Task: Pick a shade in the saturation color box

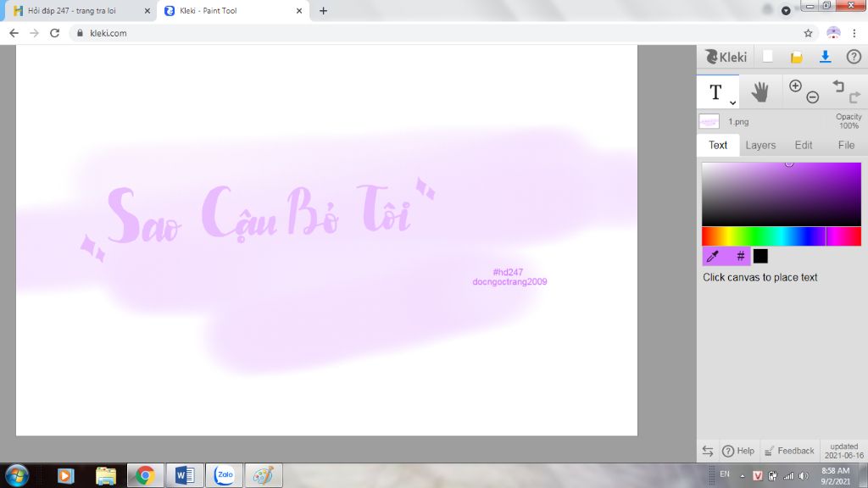Action: pyautogui.click(x=781, y=194)
